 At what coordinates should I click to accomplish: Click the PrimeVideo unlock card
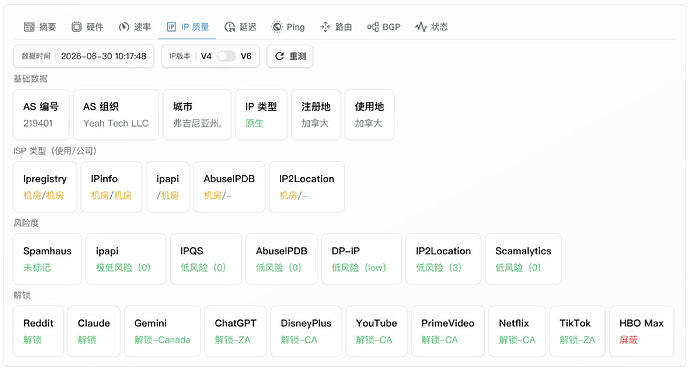click(x=448, y=331)
